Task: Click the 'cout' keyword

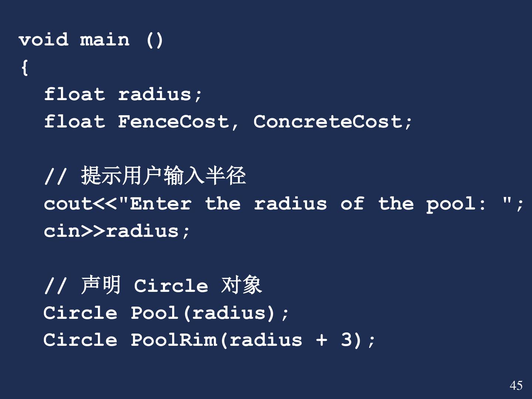Action: pos(68,204)
